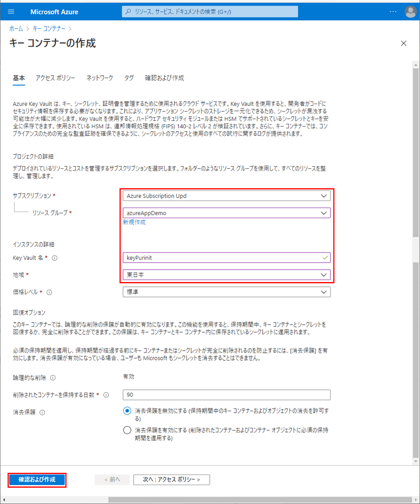
Task: Switch to the ネットワーク tab
Action: [100, 78]
